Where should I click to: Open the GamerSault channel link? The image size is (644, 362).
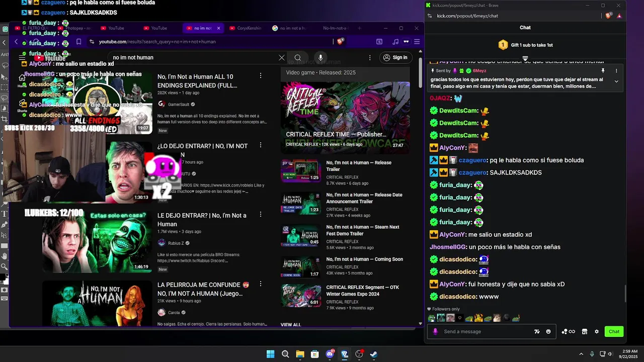point(179,105)
